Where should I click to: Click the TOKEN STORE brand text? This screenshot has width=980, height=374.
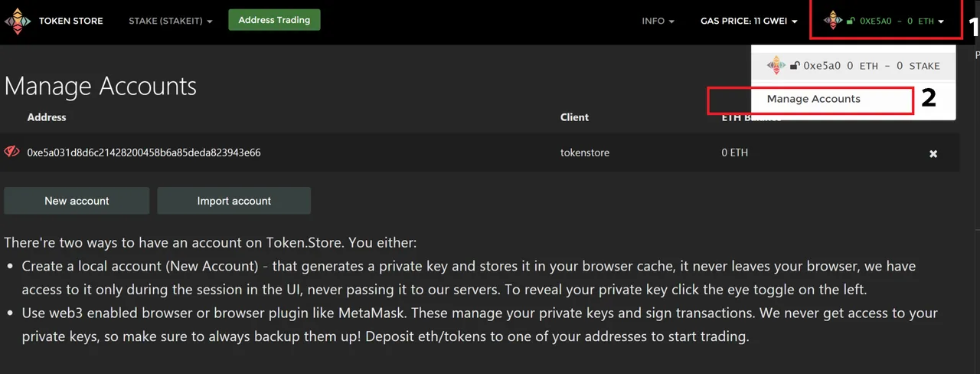click(71, 21)
